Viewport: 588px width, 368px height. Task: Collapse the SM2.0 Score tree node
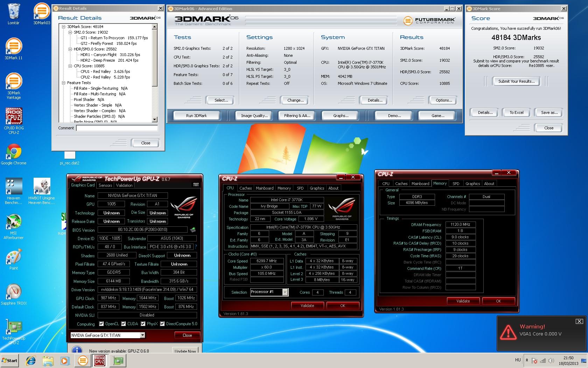point(70,32)
